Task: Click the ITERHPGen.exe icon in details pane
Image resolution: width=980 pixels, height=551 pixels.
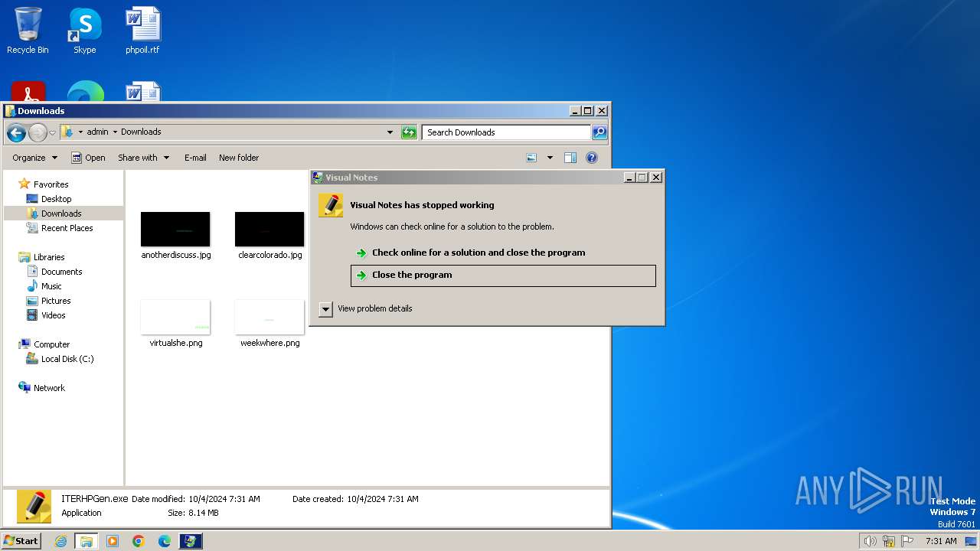Action: 34,507
